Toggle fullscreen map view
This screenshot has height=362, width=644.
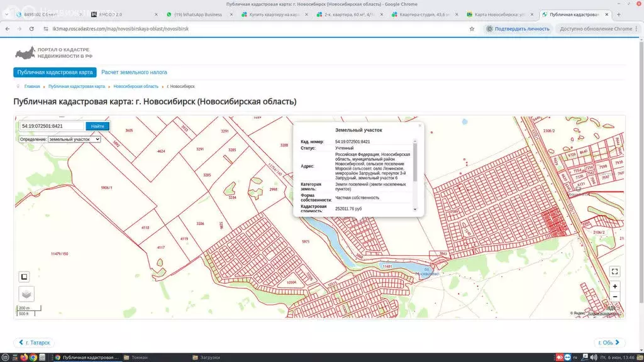pyautogui.click(x=614, y=271)
